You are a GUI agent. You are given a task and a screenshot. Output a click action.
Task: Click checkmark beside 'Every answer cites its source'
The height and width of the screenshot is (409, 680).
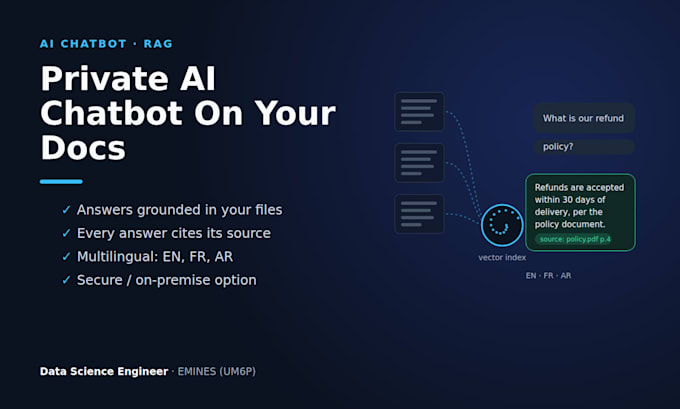[x=66, y=233]
